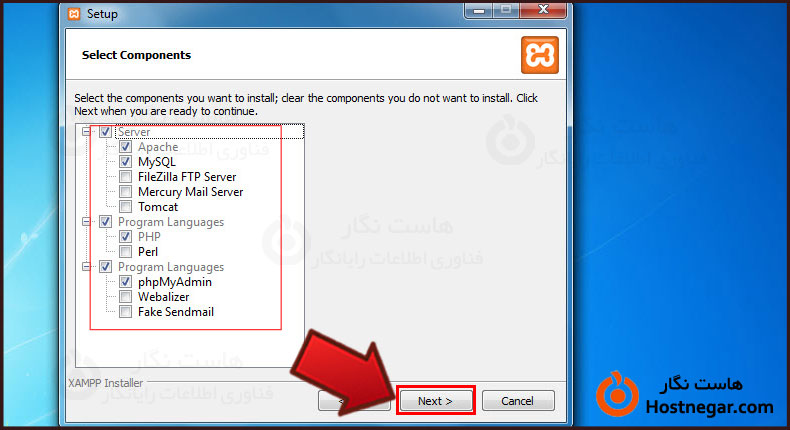Toggle the MySQL checkbox

(x=125, y=162)
